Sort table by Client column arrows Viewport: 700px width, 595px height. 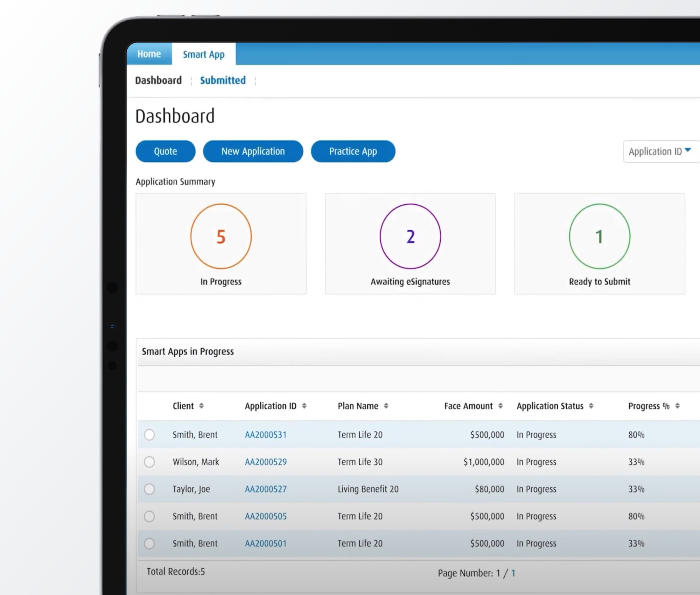coord(201,406)
